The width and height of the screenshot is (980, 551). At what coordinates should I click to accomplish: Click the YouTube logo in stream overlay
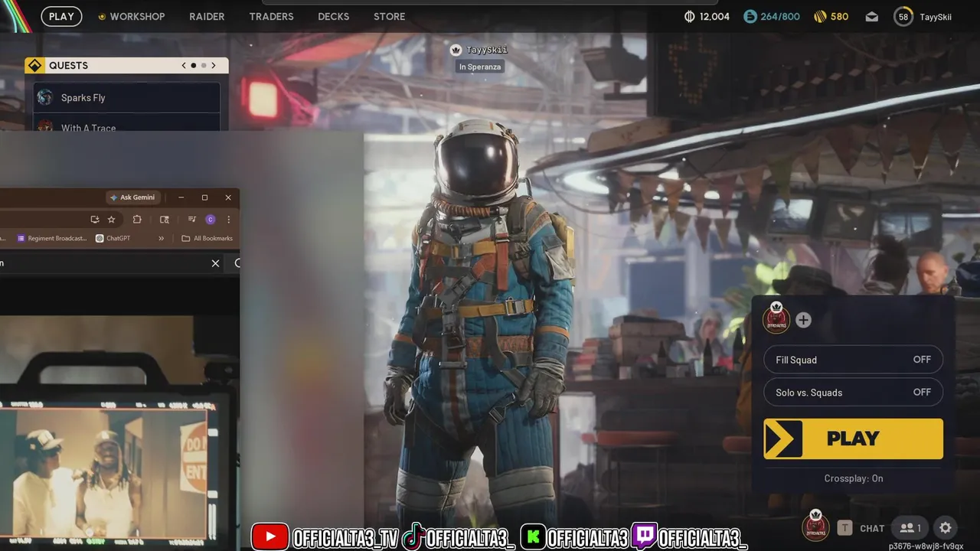coord(269,536)
